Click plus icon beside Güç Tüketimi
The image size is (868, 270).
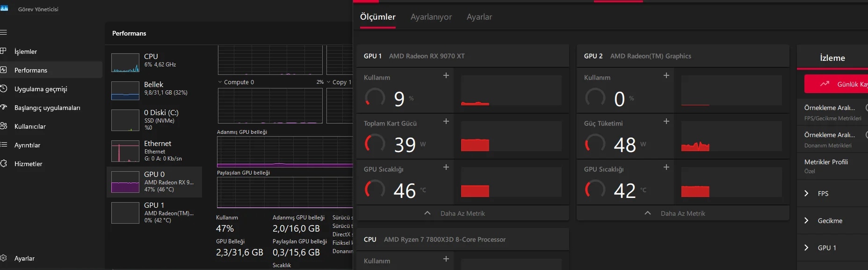point(666,121)
